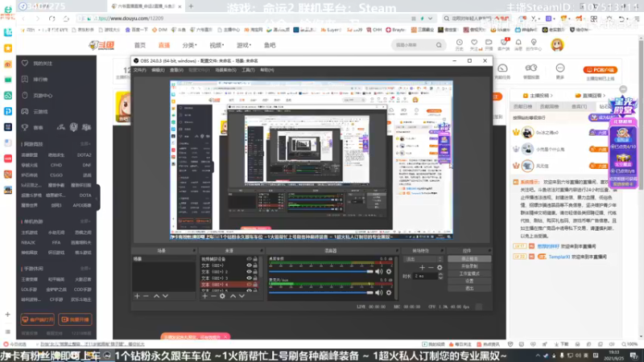Image resolution: width=644 pixels, height=362 pixels.
Task: Show hidden system tray icons chevron
Action: pos(538,356)
